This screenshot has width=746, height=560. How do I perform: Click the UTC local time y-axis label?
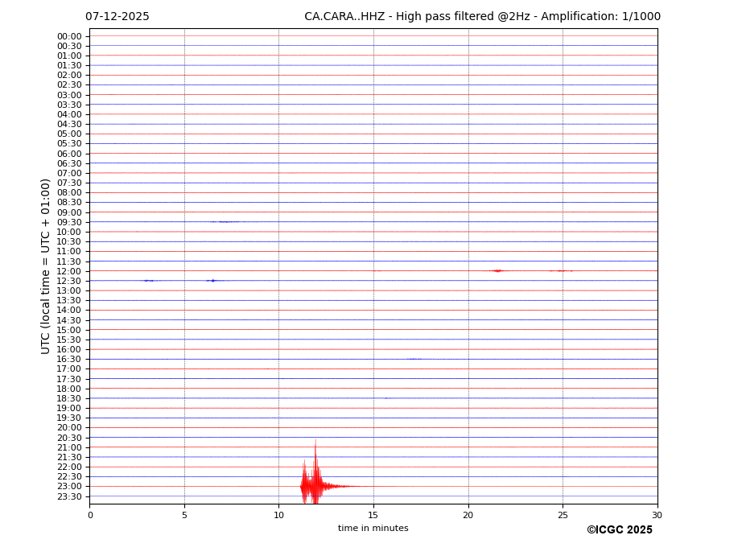[x=46, y=266]
